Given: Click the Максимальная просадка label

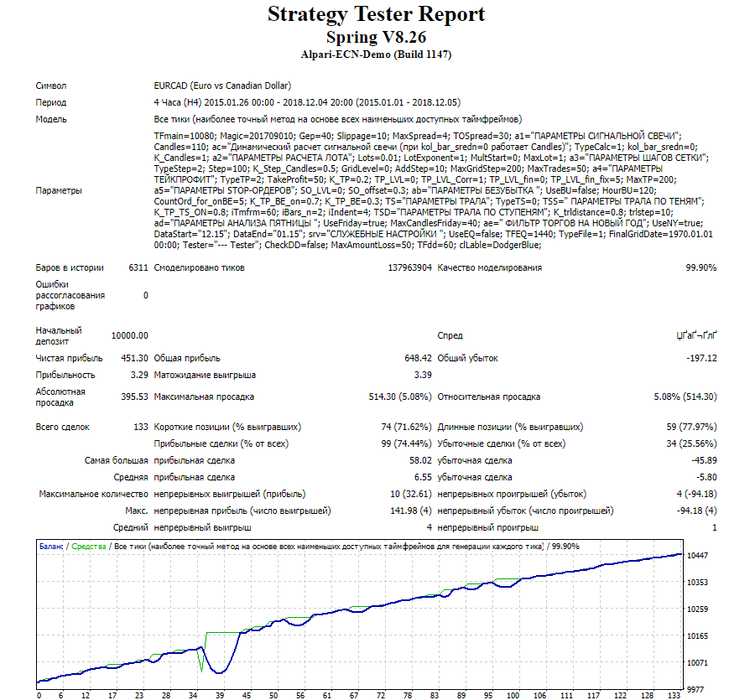Looking at the screenshot, I should click(204, 397).
